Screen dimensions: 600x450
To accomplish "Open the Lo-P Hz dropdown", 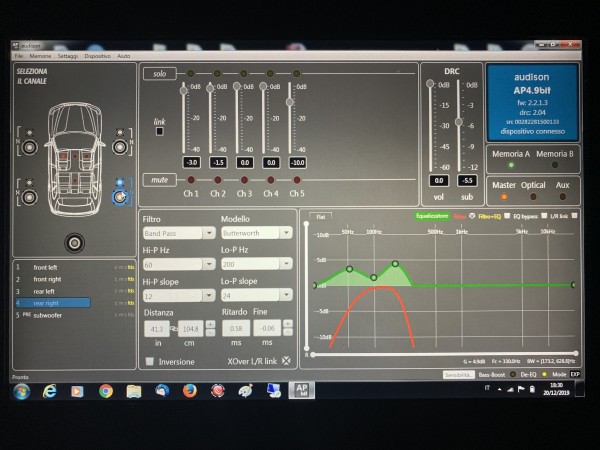I will (x=286, y=263).
